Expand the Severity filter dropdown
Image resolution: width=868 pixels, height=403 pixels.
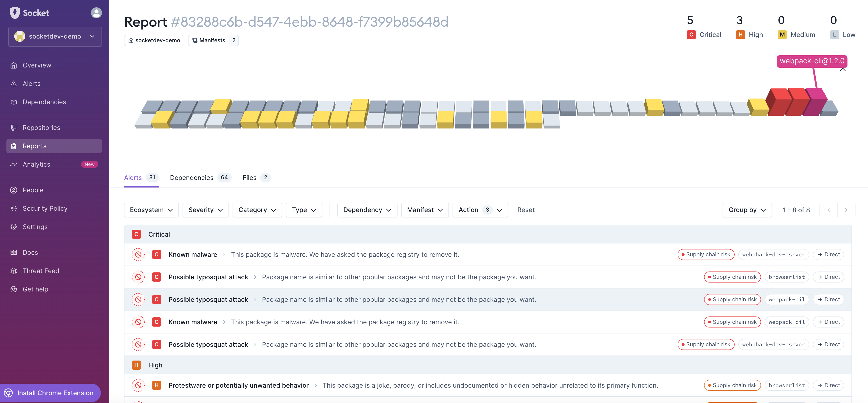205,210
